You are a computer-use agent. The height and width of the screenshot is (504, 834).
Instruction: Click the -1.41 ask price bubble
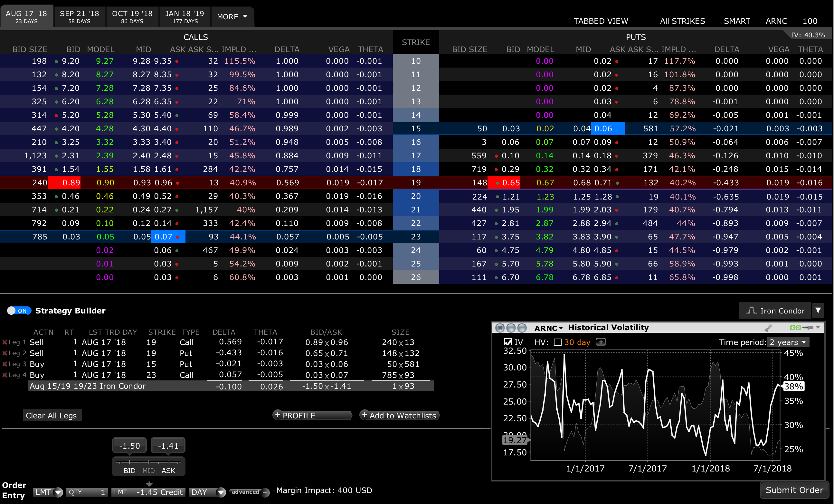(x=168, y=445)
